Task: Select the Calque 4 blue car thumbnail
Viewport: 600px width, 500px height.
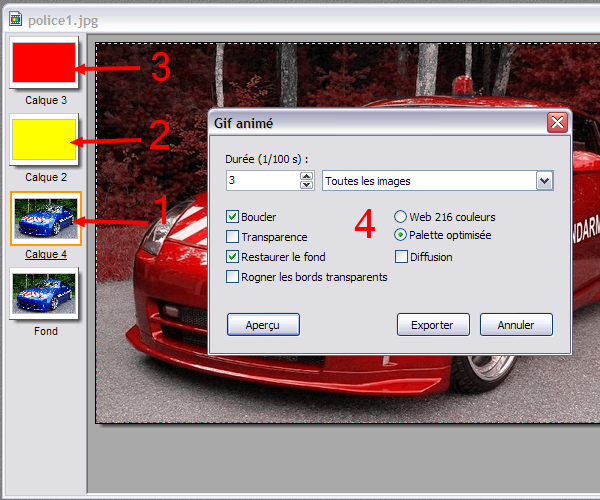Action: (46, 218)
